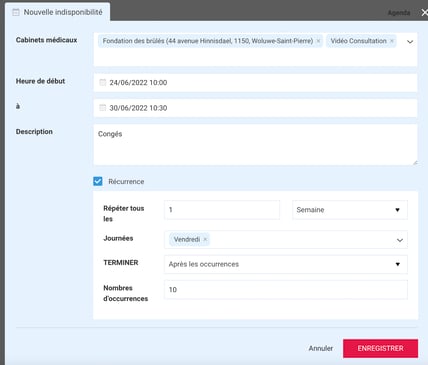Remove the Vidéo Consultation tag
The image size is (428, 365).
coord(392,41)
